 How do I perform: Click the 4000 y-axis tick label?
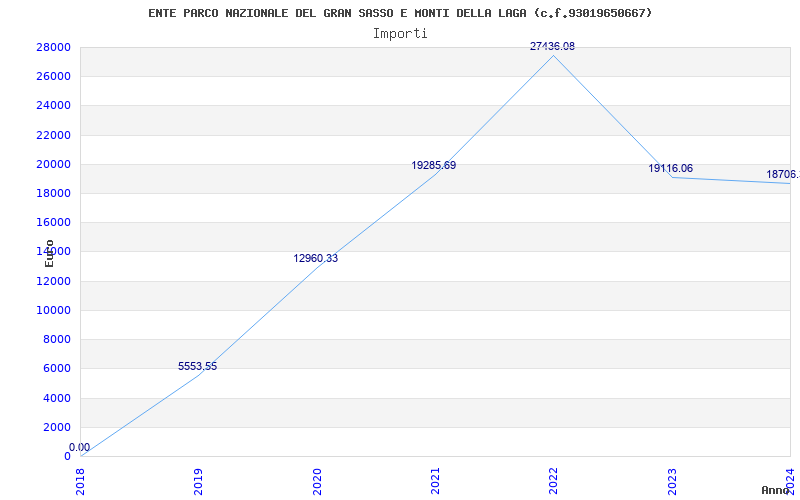click(x=57, y=398)
